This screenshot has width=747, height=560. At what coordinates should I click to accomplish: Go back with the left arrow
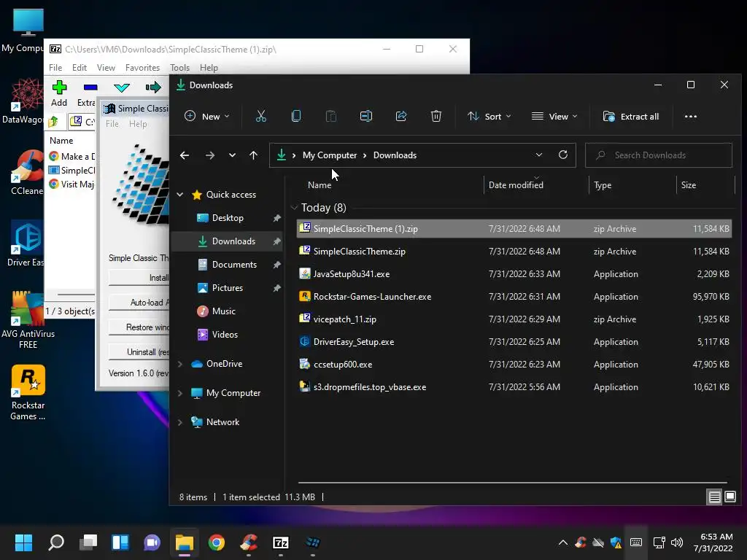pyautogui.click(x=185, y=155)
